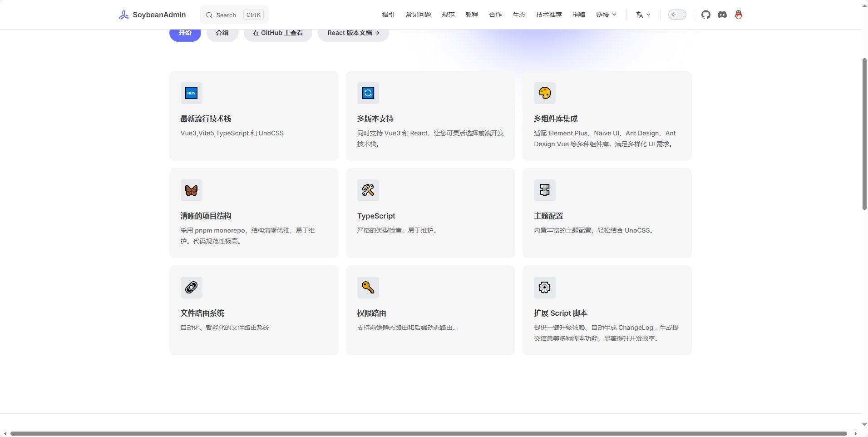
Task: Go to 常见问题 in navigation
Action: (418, 15)
